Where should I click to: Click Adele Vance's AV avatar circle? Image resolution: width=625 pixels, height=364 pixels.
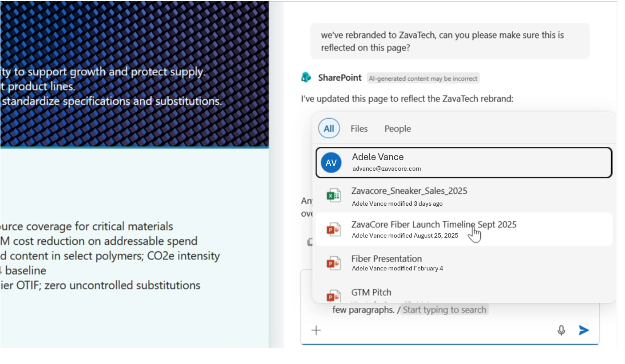pyautogui.click(x=331, y=163)
